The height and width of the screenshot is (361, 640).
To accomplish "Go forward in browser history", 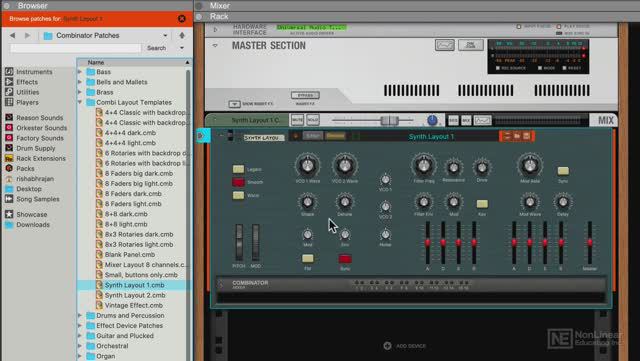I will (27, 36).
